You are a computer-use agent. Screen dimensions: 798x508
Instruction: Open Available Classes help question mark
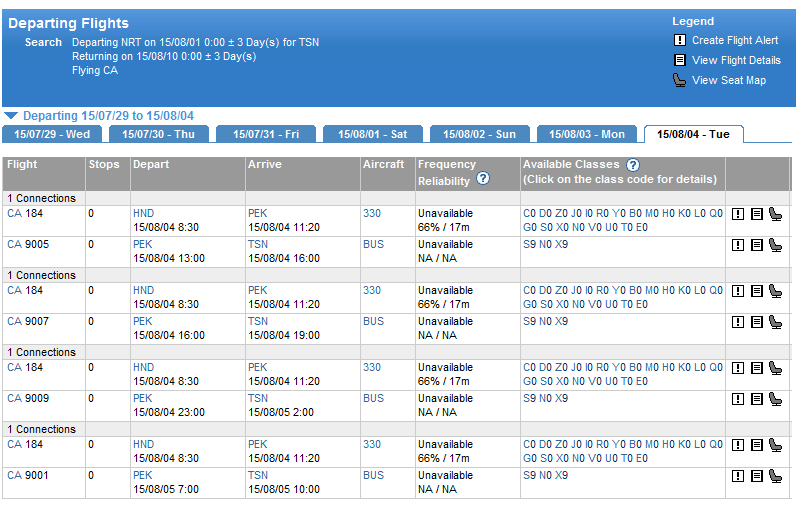633,165
